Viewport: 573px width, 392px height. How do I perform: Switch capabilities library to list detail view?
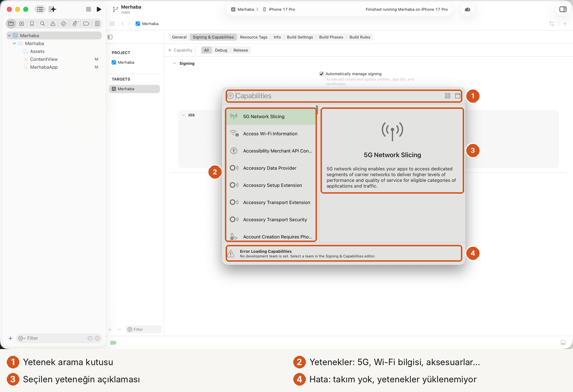coord(458,96)
